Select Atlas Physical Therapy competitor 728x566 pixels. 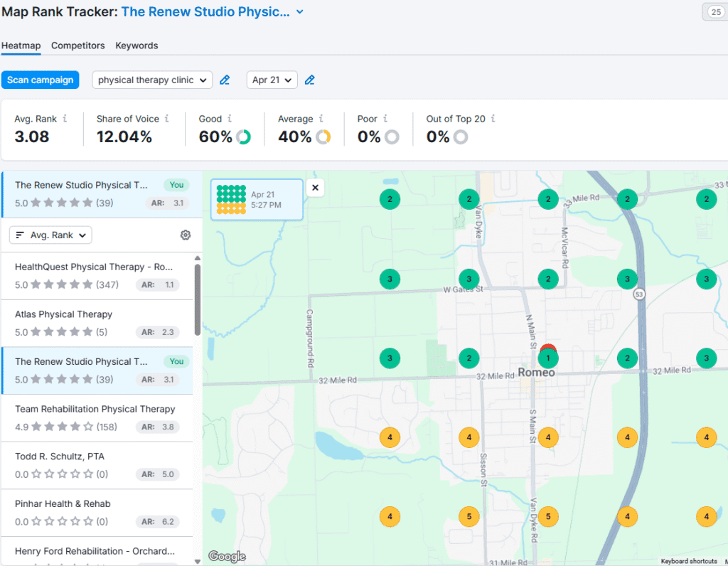pos(97,323)
